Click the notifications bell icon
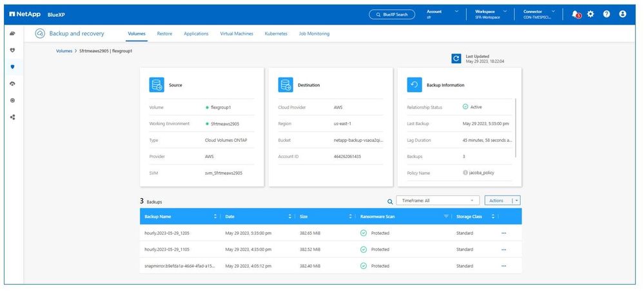 576,14
